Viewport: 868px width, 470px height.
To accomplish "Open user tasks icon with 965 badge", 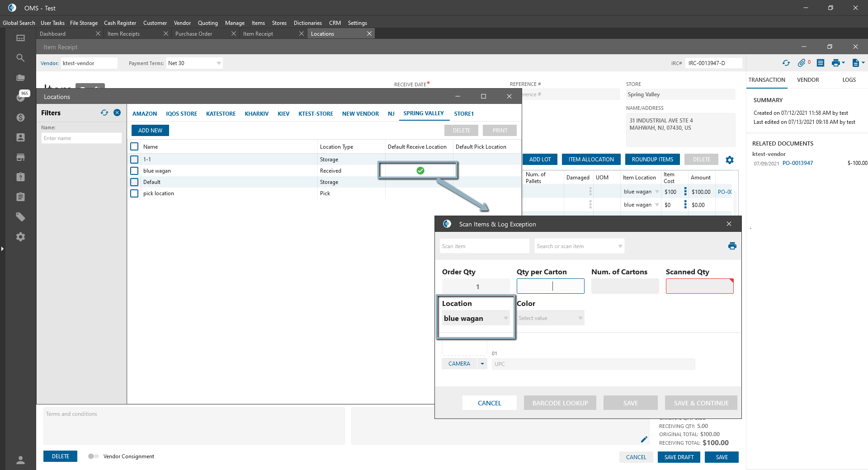I will tap(21, 97).
